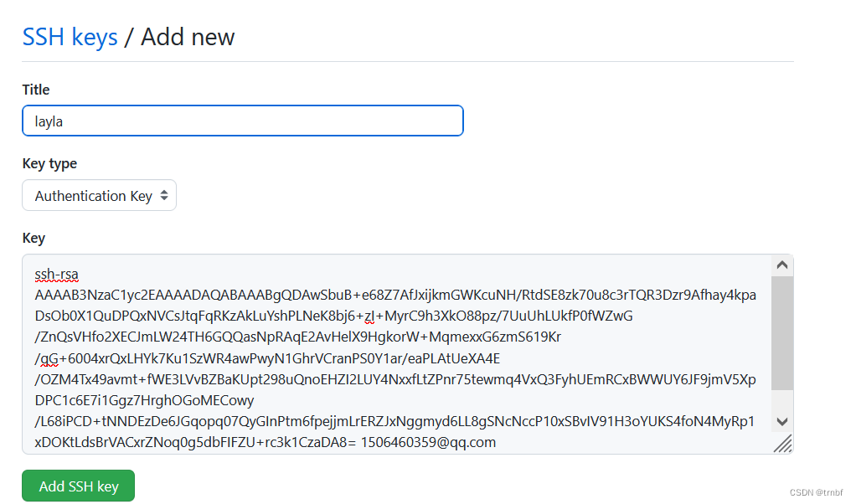Click the 1506460359@qq.com email in the key
The width and height of the screenshot is (856, 504).
[x=428, y=441]
